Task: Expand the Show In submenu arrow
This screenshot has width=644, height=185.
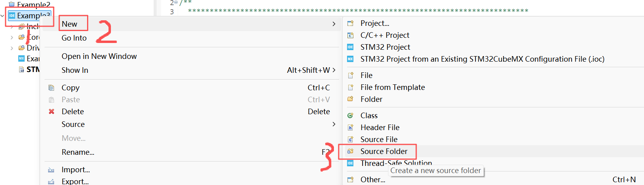Action: (334, 70)
